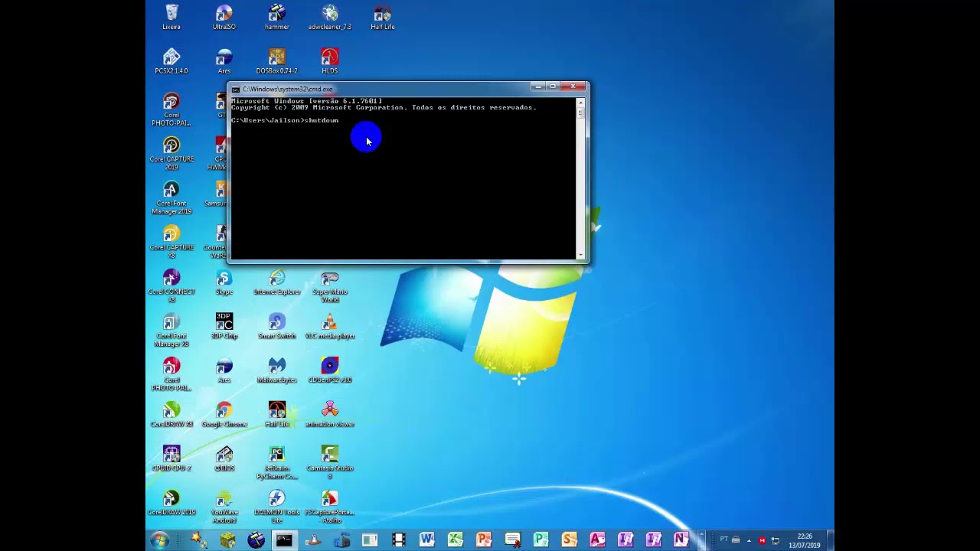Image resolution: width=980 pixels, height=551 pixels.
Task: Select the Corel CAPTURE X8 shortcut
Action: (171, 242)
